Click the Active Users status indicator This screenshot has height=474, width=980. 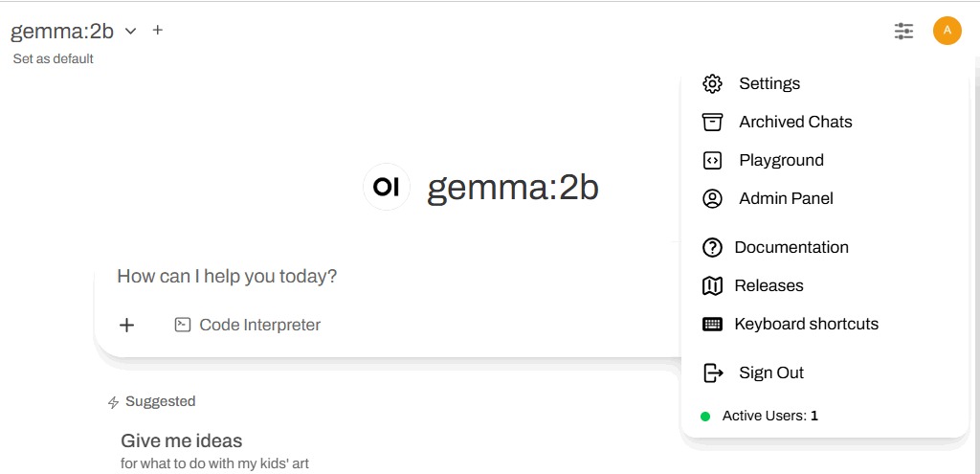point(768,416)
